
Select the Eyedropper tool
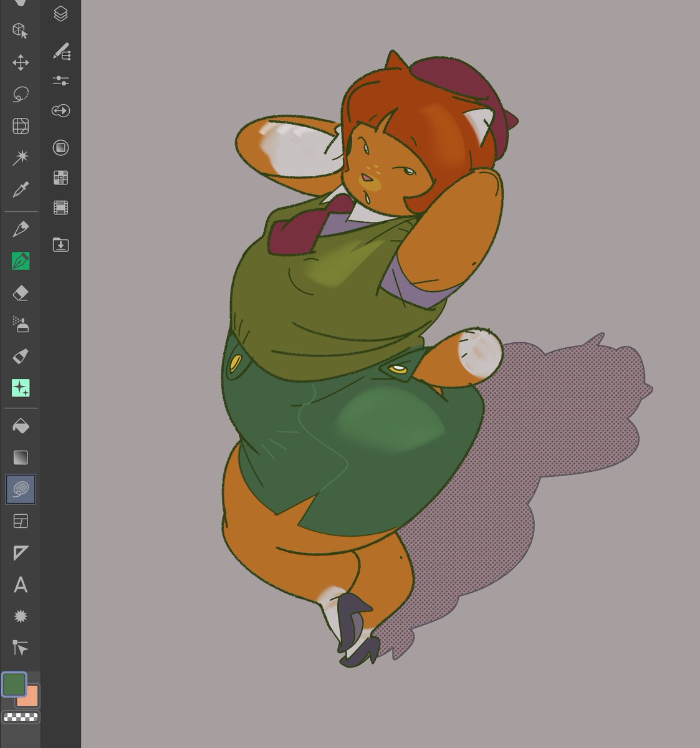(x=21, y=189)
